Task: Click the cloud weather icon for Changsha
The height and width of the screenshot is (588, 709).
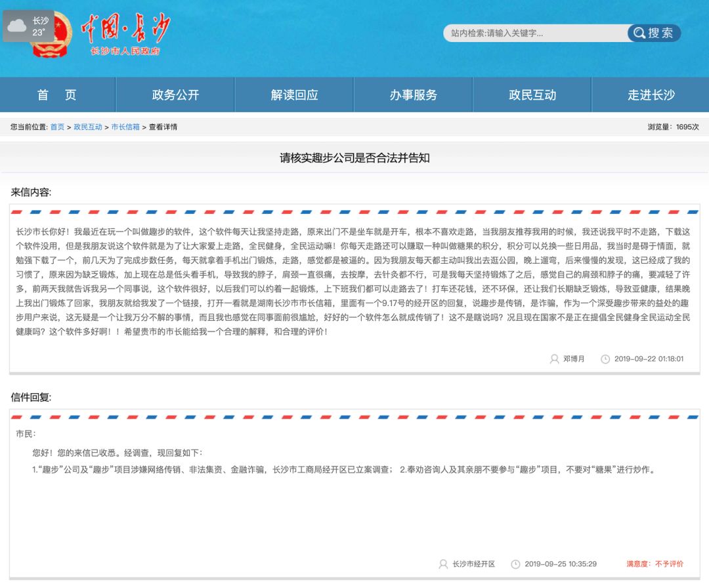Action: click(x=17, y=26)
